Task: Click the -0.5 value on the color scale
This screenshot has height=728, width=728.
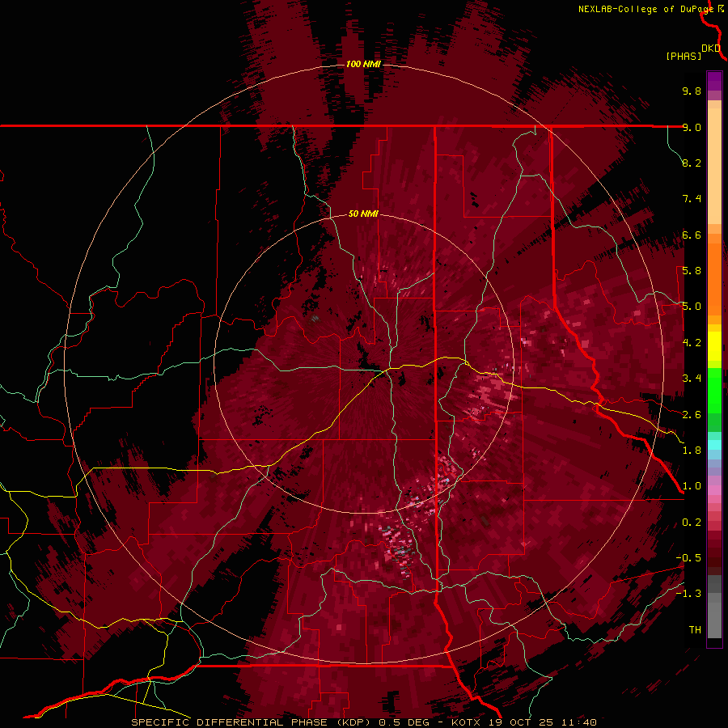Action: 688,558
